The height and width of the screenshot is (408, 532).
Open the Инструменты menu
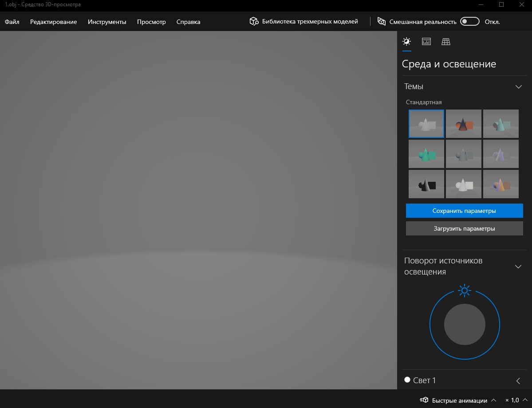107,22
